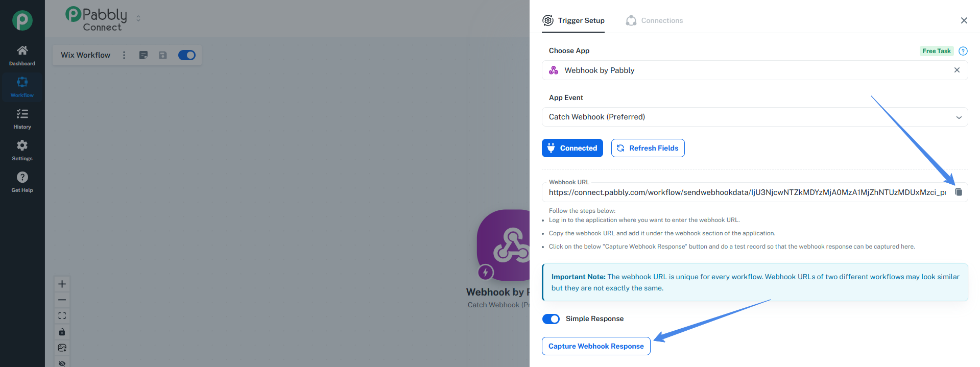The image size is (980, 367).
Task: Open the Wix Workflow three-dot menu
Action: (x=124, y=55)
